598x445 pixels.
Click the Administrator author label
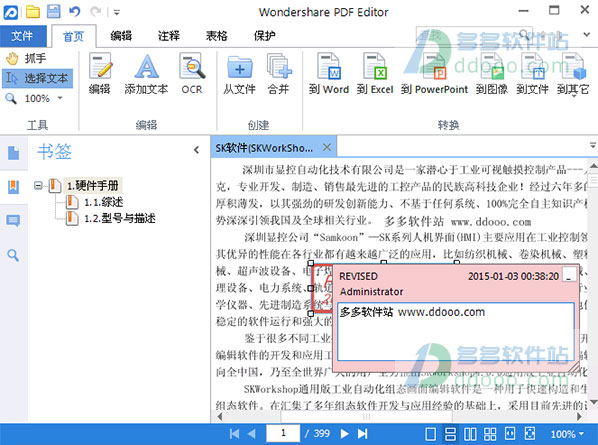[x=371, y=292]
